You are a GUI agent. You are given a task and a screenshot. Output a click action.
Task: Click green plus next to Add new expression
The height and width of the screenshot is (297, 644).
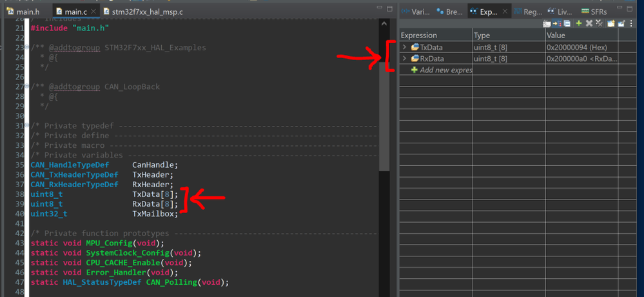[x=415, y=70]
